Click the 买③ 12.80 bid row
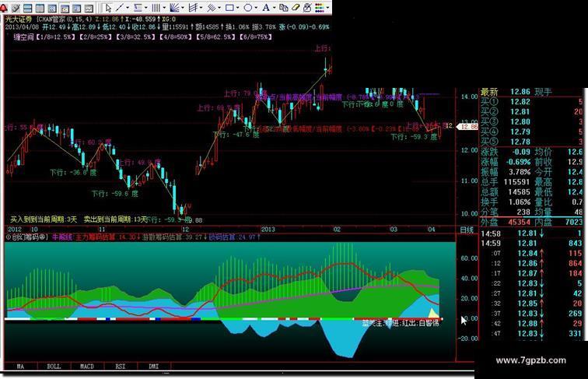Screen dimensions: 588x379 coord(531,122)
